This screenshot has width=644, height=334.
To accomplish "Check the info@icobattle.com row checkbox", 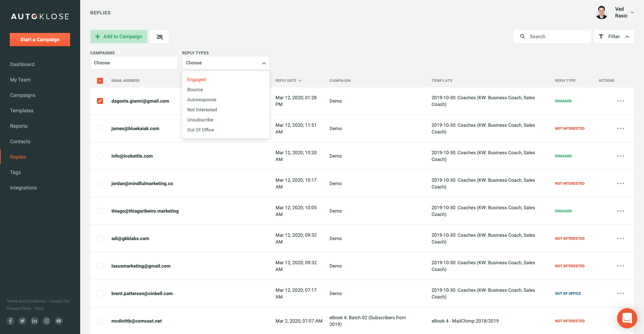I will click(100, 156).
